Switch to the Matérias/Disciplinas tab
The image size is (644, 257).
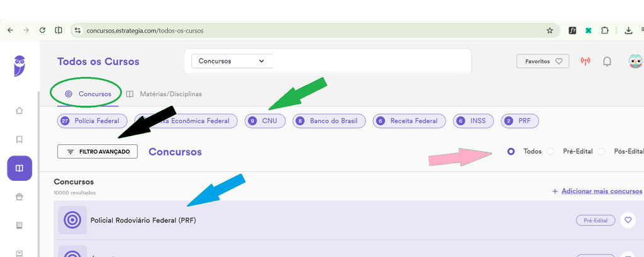(x=164, y=94)
